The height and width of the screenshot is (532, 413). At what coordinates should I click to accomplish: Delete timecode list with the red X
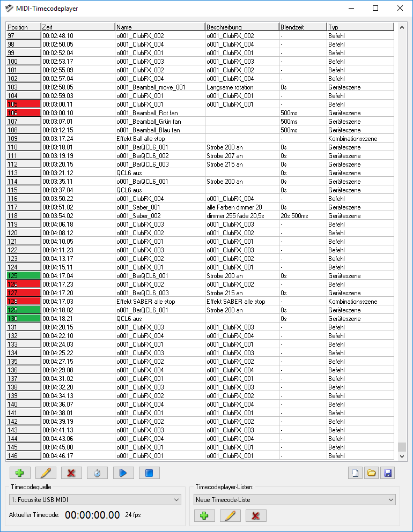[x=256, y=516]
